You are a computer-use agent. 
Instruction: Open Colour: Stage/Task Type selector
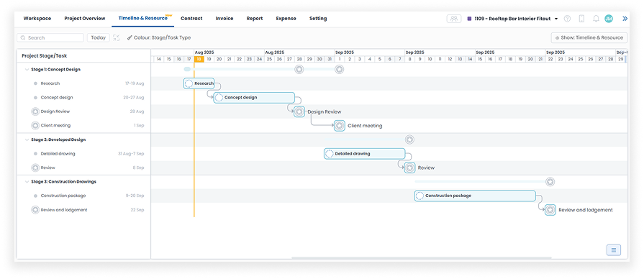pos(158,37)
